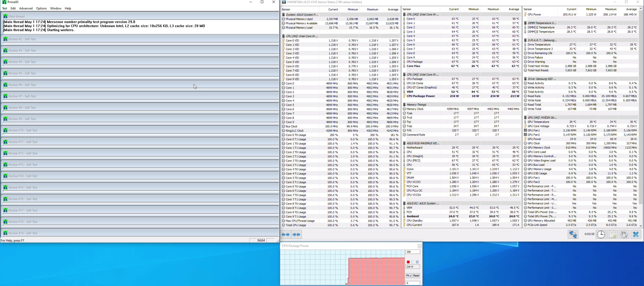The width and height of the screenshot is (644, 286).
Task: Select the Total CPU Usage sensor row
Action: click(x=340, y=225)
